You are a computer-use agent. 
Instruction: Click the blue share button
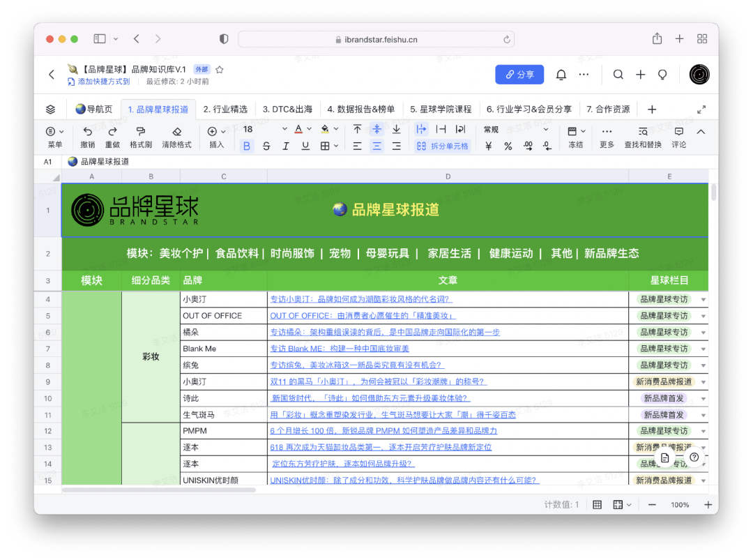pyautogui.click(x=519, y=75)
